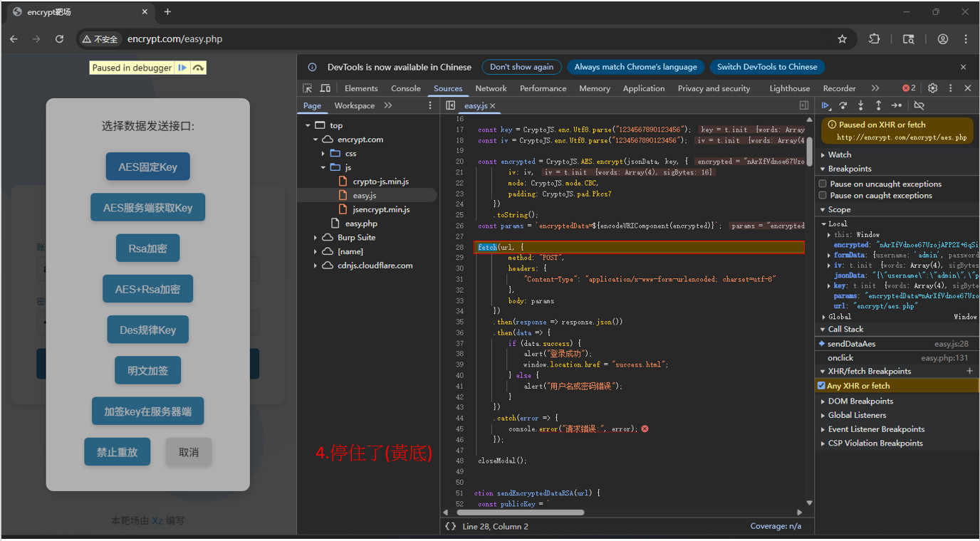Open the Console tab
Screen dimensions: 980x541
point(405,88)
